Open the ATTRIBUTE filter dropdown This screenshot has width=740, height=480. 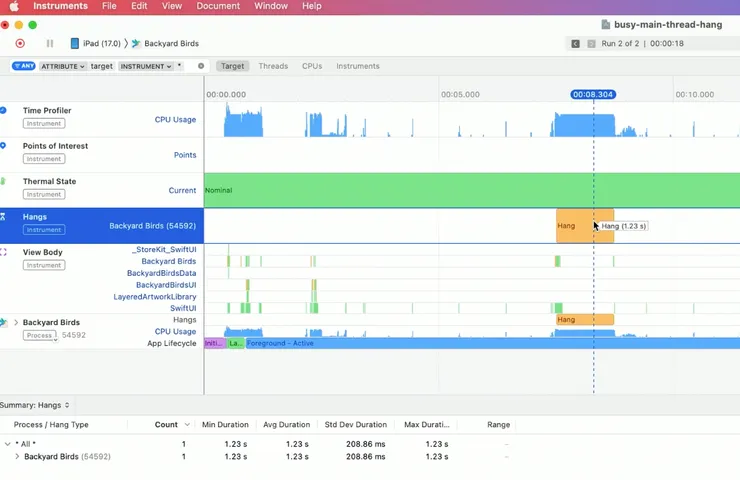(x=63, y=66)
